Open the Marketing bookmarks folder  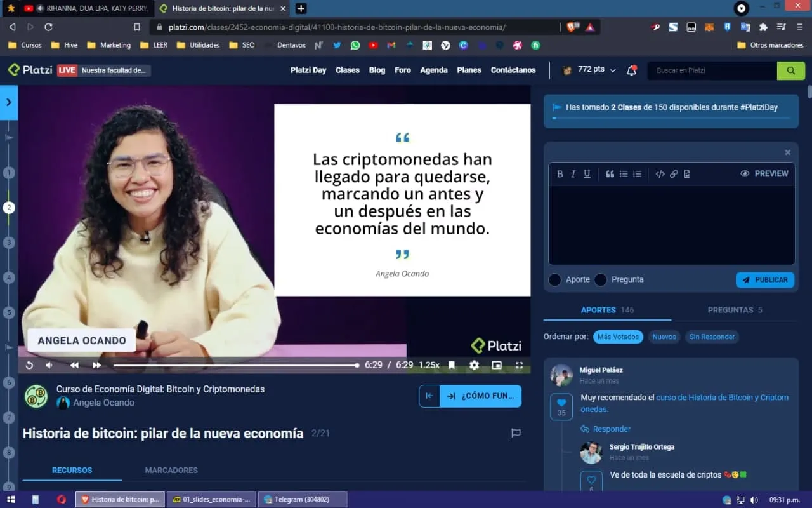tap(109, 45)
